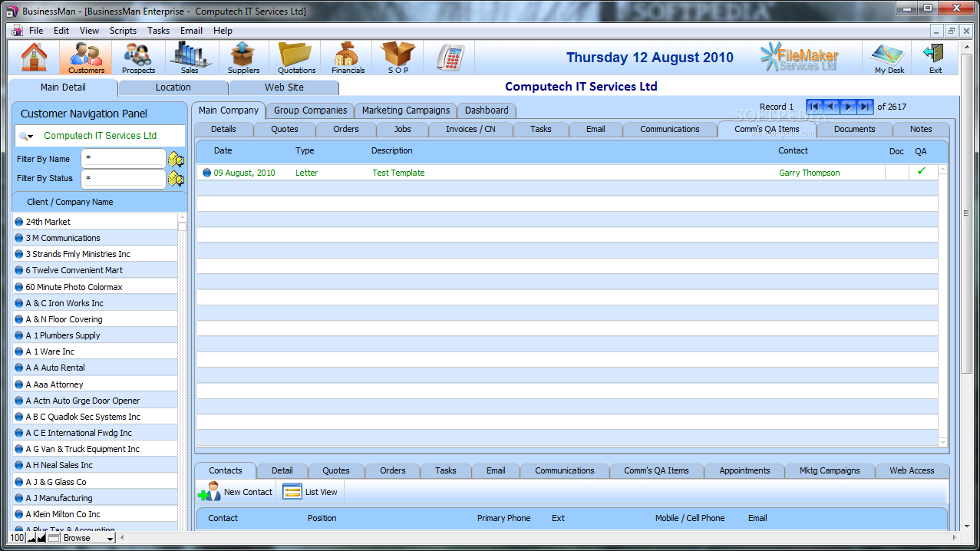980x551 pixels.
Task: Go to the next record
Action: [x=849, y=107]
